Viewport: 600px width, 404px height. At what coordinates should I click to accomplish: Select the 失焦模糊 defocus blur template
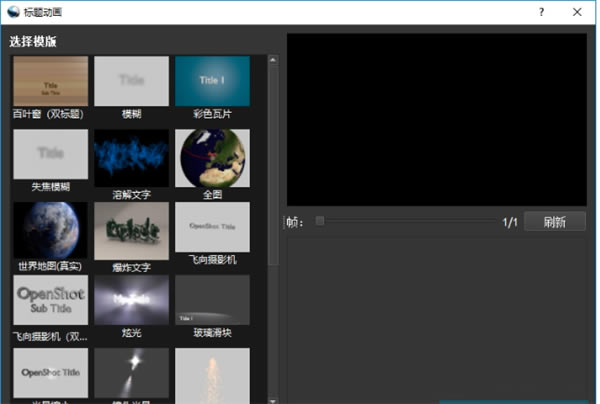tap(50, 154)
